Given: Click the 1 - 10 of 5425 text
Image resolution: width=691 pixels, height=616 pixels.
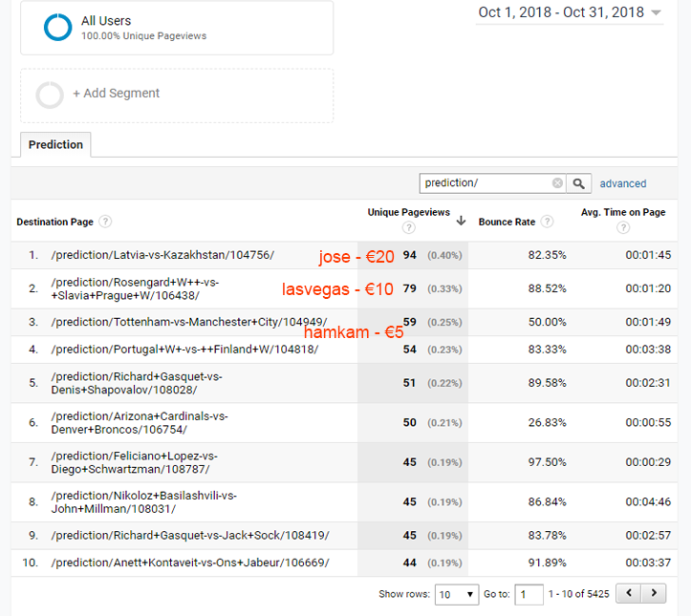Looking at the screenshot, I should [578, 594].
